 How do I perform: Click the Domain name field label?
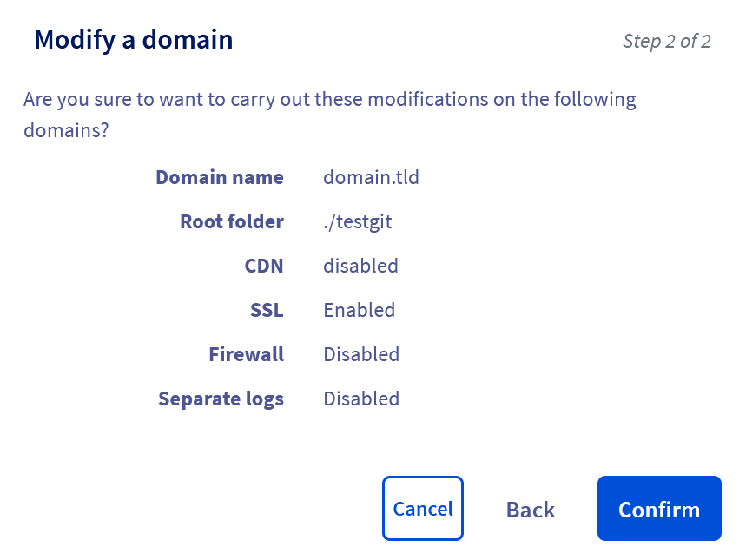coord(220,177)
